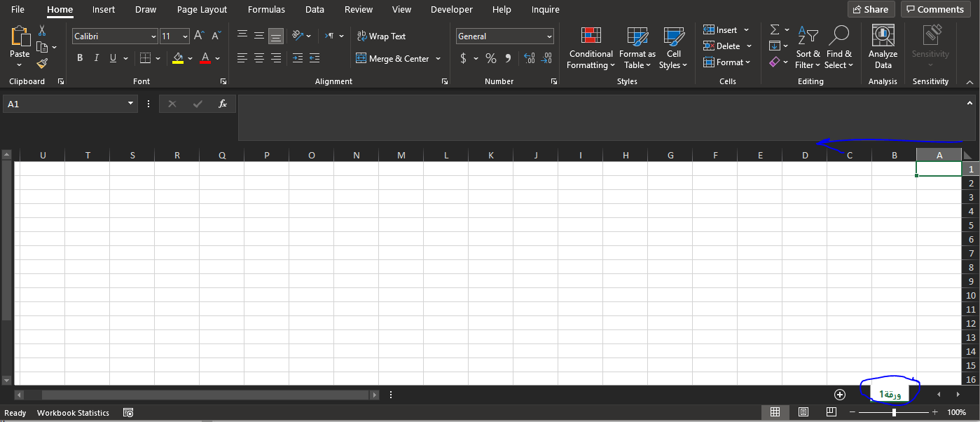Open the font size dropdown
This screenshot has height=422, width=980.
point(185,36)
